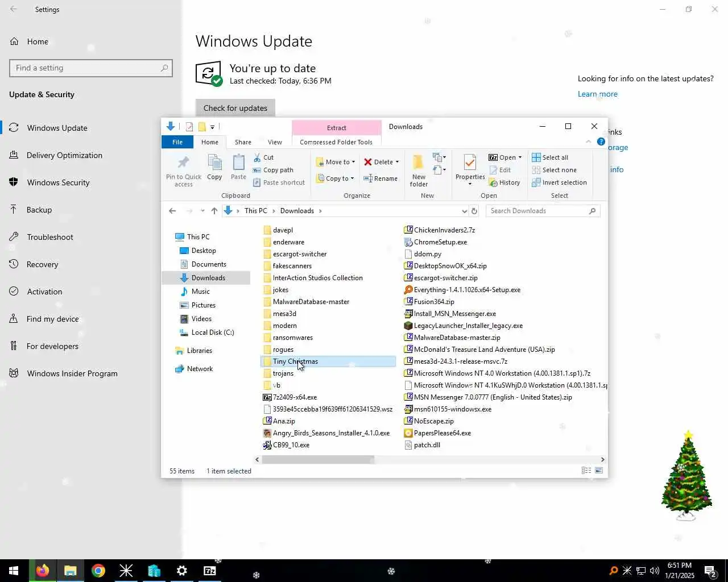Click Pin to Quick access in ribbon
The height and width of the screenshot is (582, 728).
coord(183,171)
